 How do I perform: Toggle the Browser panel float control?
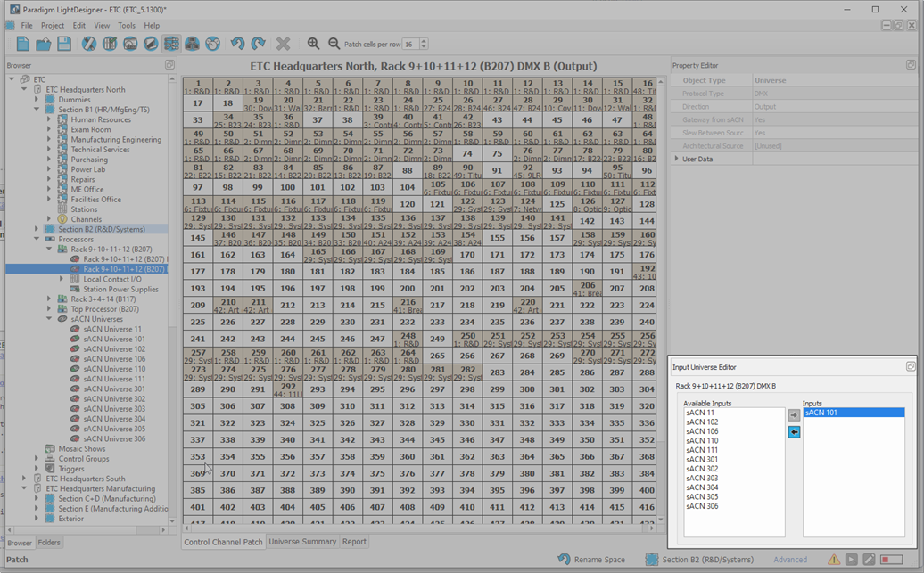(169, 64)
